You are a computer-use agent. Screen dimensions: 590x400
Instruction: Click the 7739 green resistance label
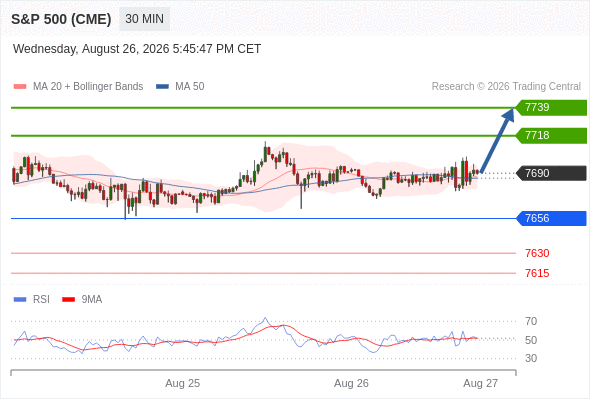(551, 108)
